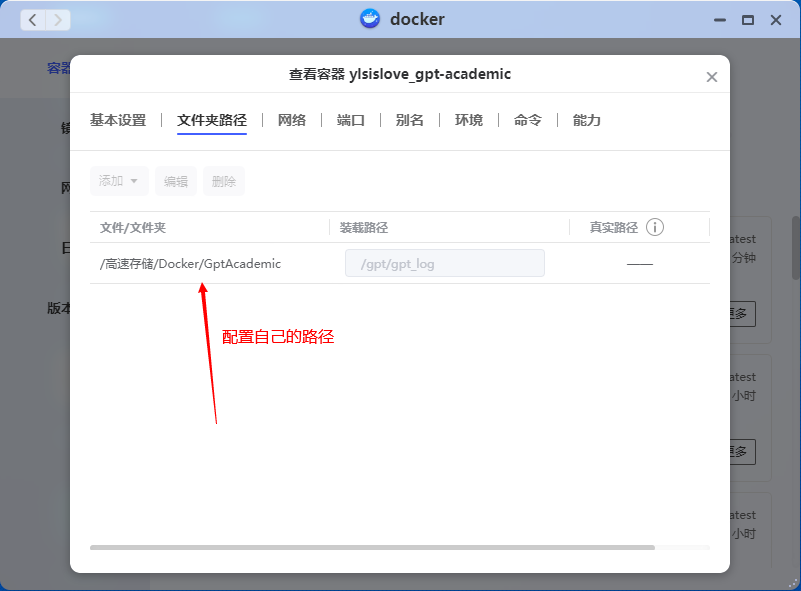Maximize the docker window
801x591 pixels.
tap(747, 20)
